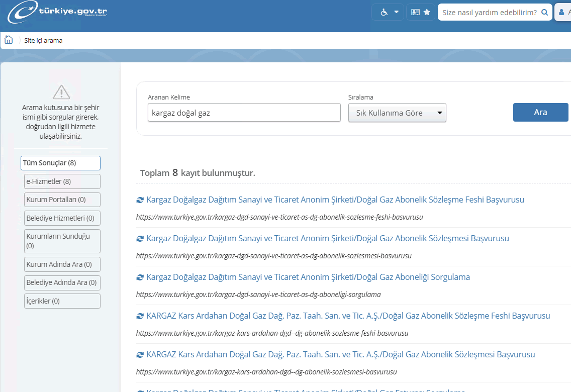
Task: Click e-service icon beside Kargaz Doğalgaz Sözleşmesi Başvurusu result
Action: (140, 239)
